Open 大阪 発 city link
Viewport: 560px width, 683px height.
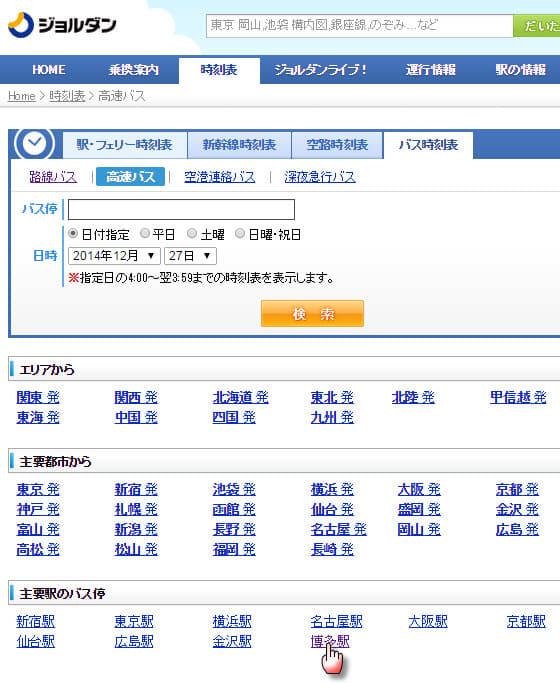click(419, 490)
